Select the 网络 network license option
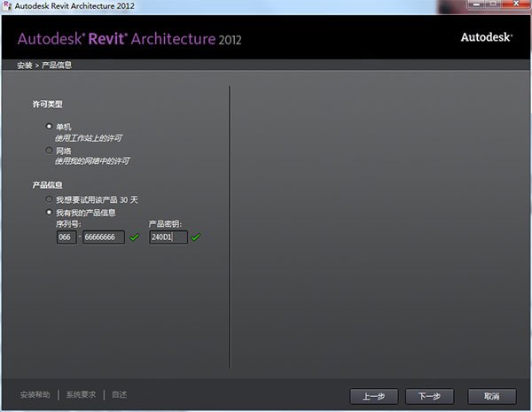 [49, 151]
